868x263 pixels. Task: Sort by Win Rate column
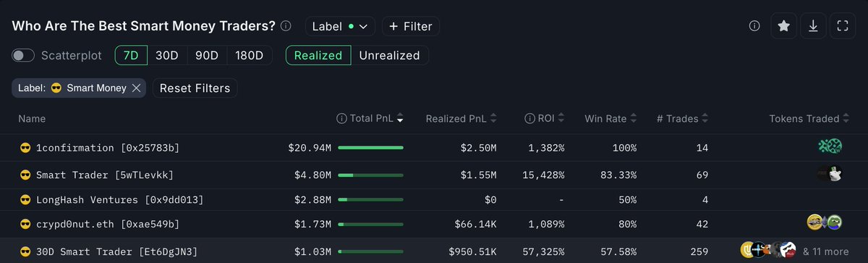[x=611, y=119]
